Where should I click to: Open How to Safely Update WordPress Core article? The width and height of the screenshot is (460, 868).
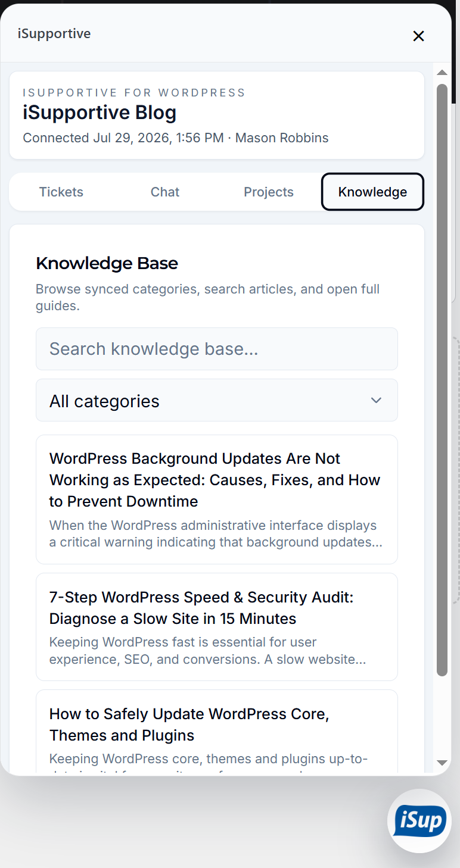[x=217, y=732]
